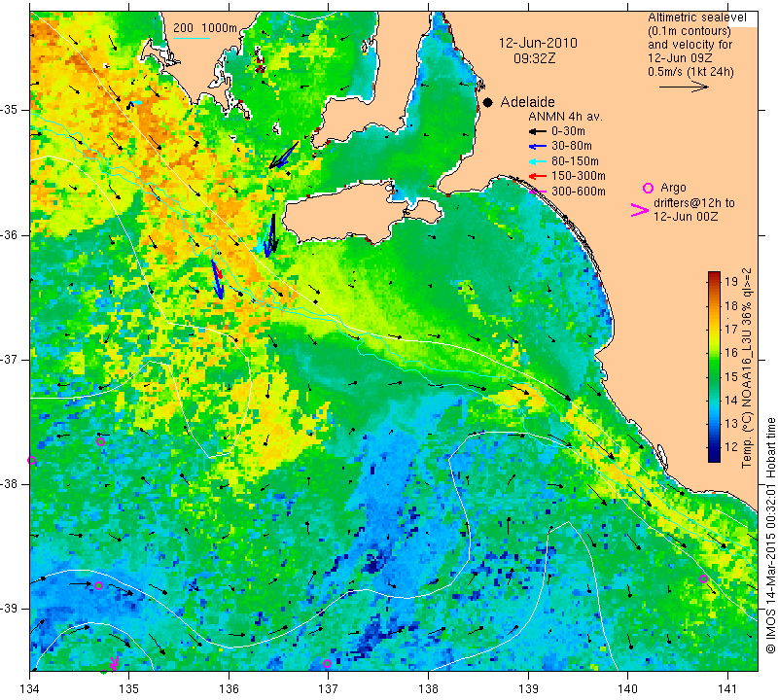Click the 'drifters@12h to' legend text
Screen dimensions: 778x700
pyautogui.click(x=693, y=203)
